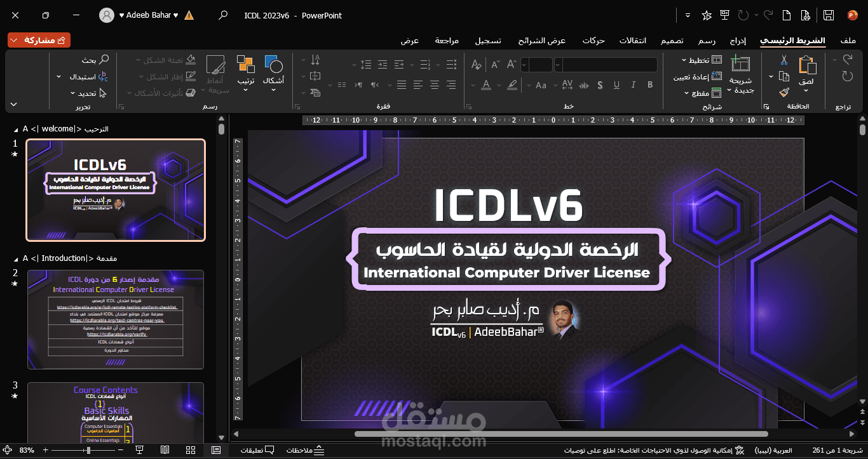Toggle Underline formatting
The height and width of the screenshot is (459, 868).
(616, 84)
